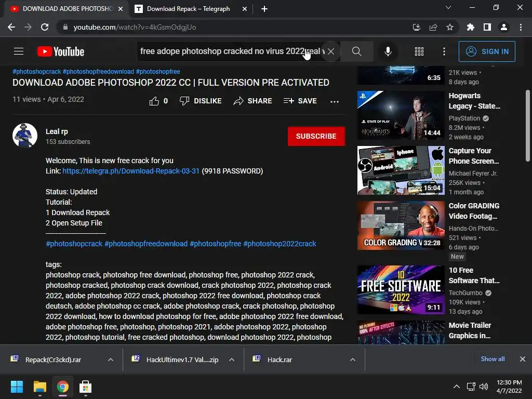The image size is (532, 399).
Task: Open Movie Trailer Graphics video title
Action: click(x=470, y=330)
